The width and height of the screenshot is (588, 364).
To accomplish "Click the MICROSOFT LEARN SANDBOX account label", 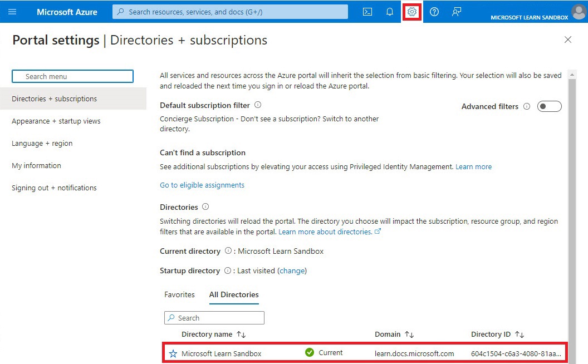I will [x=529, y=17].
